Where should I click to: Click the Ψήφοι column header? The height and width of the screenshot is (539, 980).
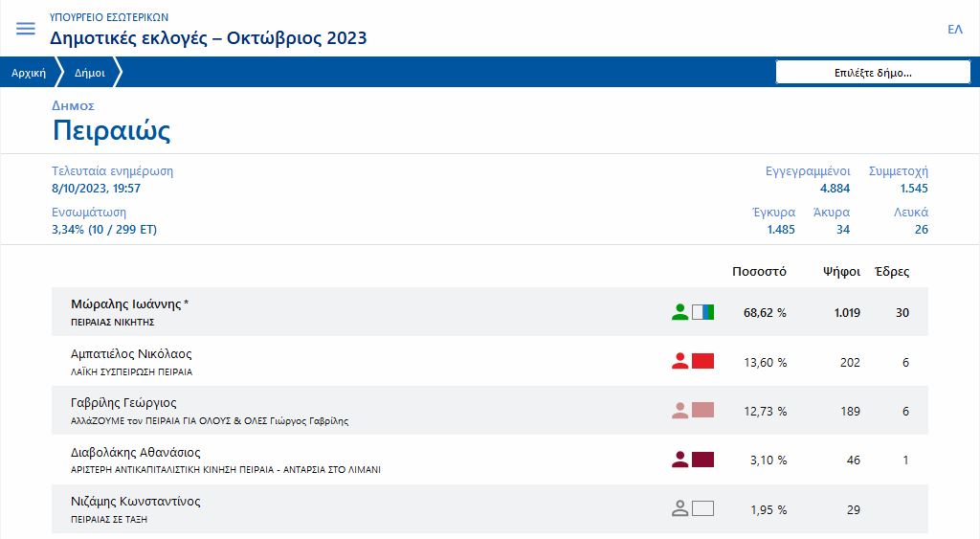tap(841, 271)
